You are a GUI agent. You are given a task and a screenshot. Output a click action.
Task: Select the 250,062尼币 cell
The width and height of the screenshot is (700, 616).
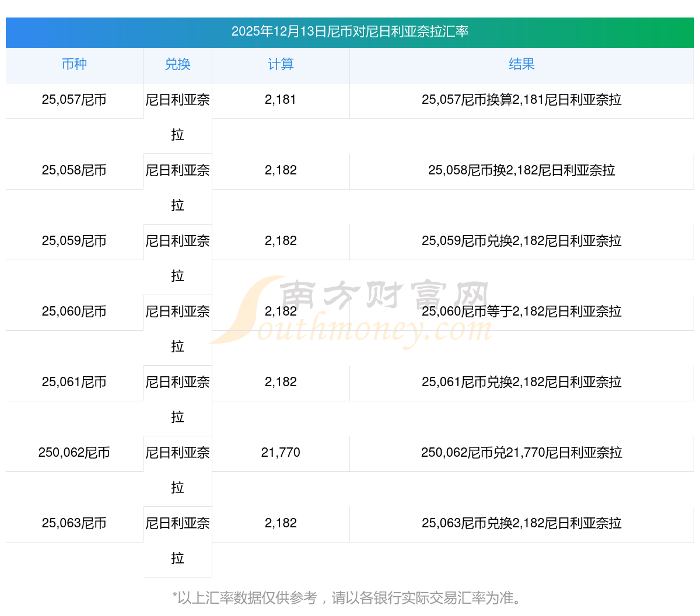coord(74,453)
